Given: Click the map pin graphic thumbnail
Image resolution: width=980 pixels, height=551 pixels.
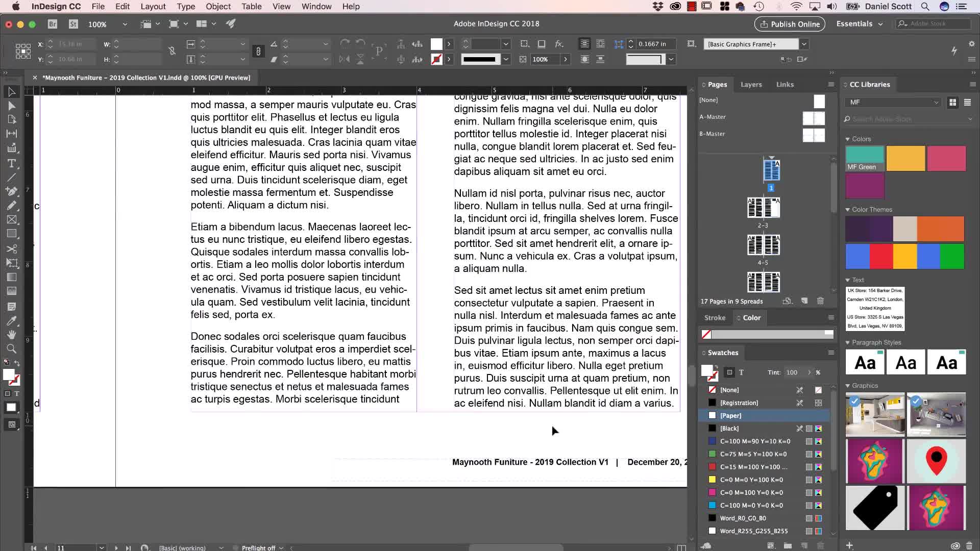Looking at the screenshot, I should tap(936, 461).
